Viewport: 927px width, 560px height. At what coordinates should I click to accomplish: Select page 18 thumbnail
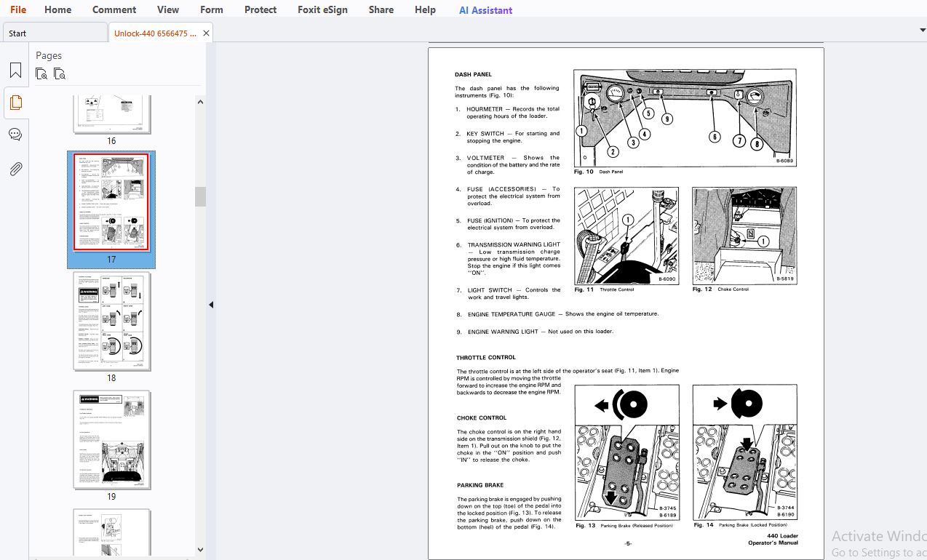click(x=111, y=321)
